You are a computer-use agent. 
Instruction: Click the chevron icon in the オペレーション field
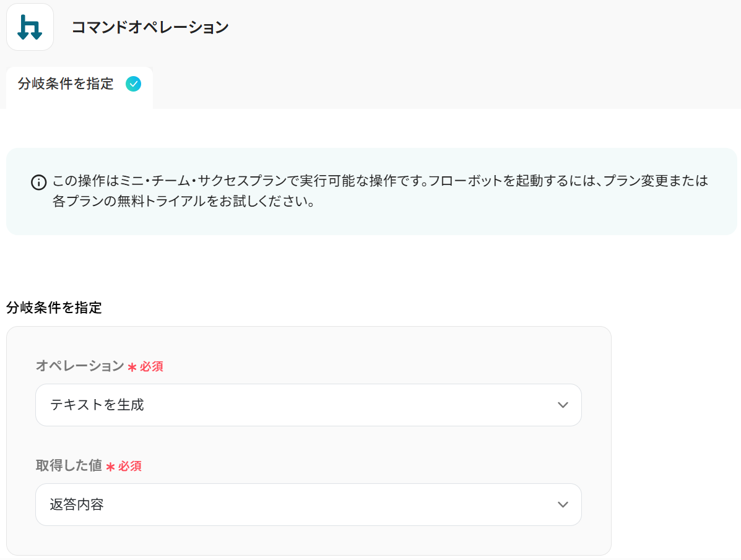click(x=563, y=405)
